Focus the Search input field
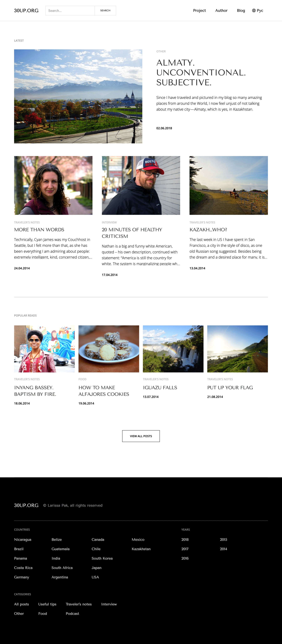This screenshot has width=282, height=644. click(x=70, y=10)
